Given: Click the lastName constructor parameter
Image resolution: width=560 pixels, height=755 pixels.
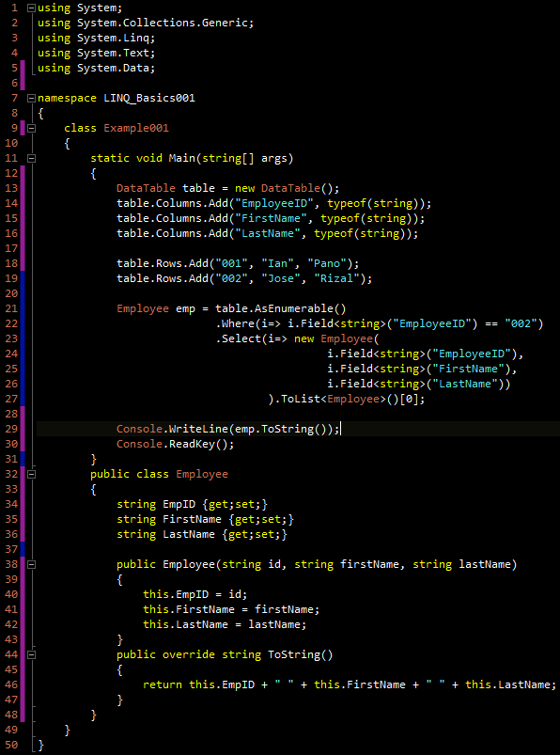Looking at the screenshot, I should pyautogui.click(x=485, y=564).
